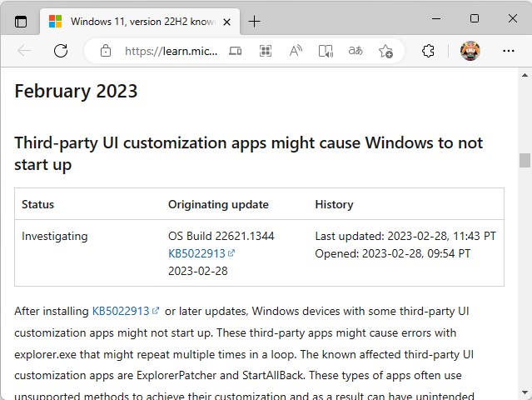Refresh the page
Screen dimensions: 532x400
[61, 51]
